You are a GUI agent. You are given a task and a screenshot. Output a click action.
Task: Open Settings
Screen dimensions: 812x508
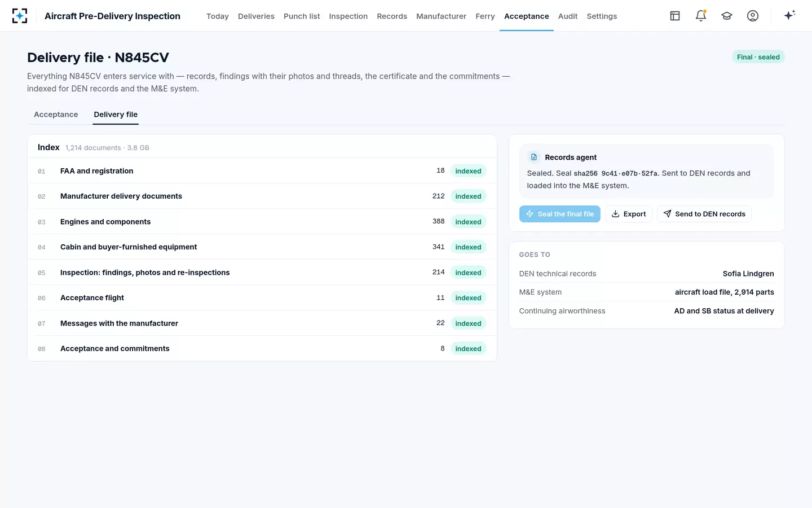coord(602,16)
